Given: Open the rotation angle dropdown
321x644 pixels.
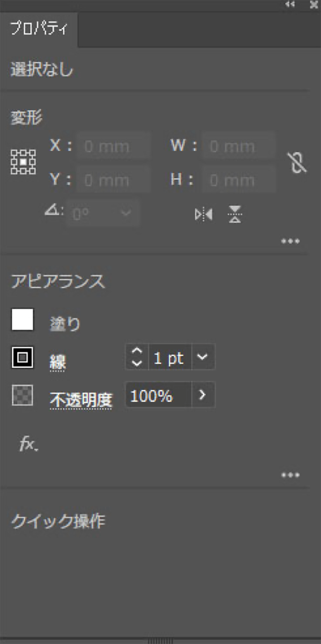Looking at the screenshot, I should pyautogui.click(x=126, y=213).
